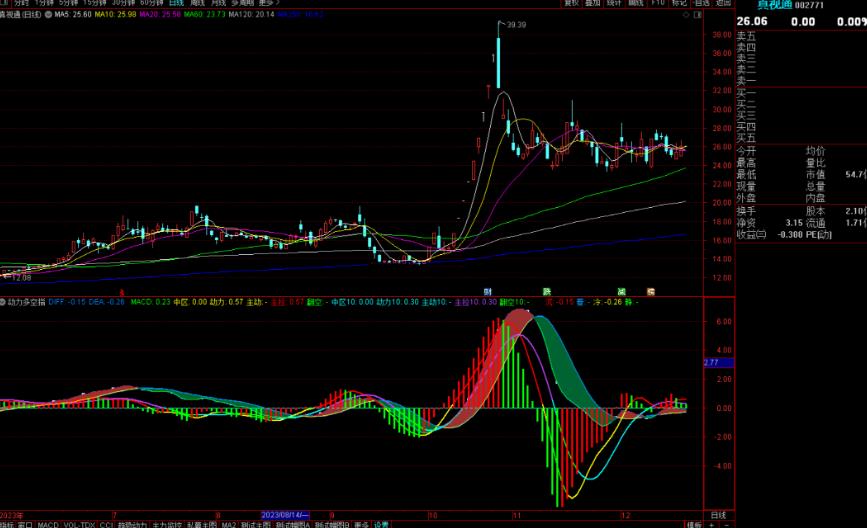867x528 pixels.
Task: Switch to the 60分钟 timeframe tab
Action: click(152, 3)
